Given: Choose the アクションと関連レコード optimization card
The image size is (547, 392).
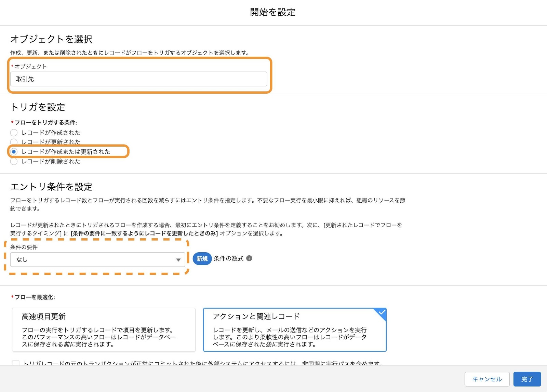Looking at the screenshot, I should tap(295, 330).
